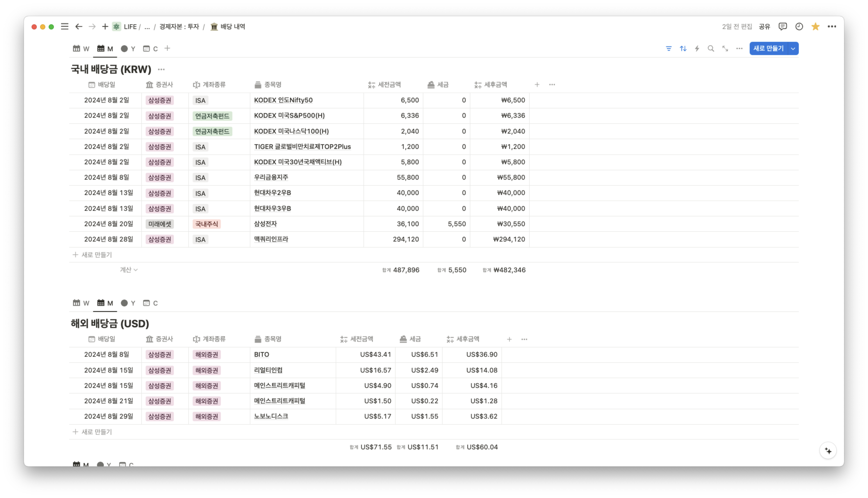Viewport: 868px width, 498px height.
Task: Open the KODEX 인도Nifty50 entry
Action: coord(283,100)
